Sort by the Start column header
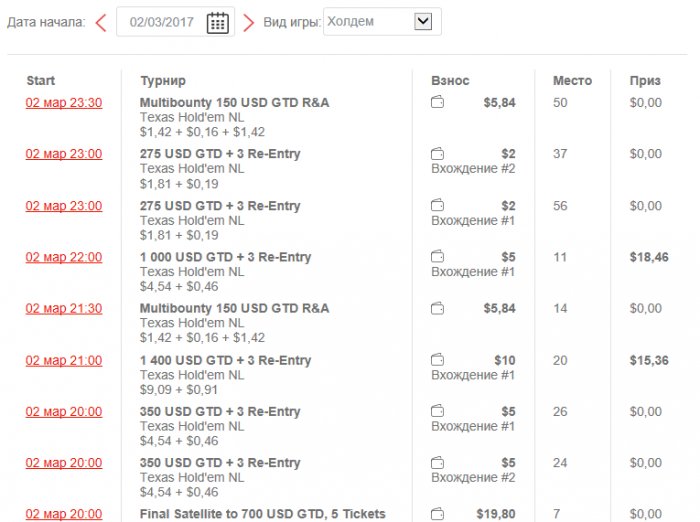 pyautogui.click(x=41, y=80)
